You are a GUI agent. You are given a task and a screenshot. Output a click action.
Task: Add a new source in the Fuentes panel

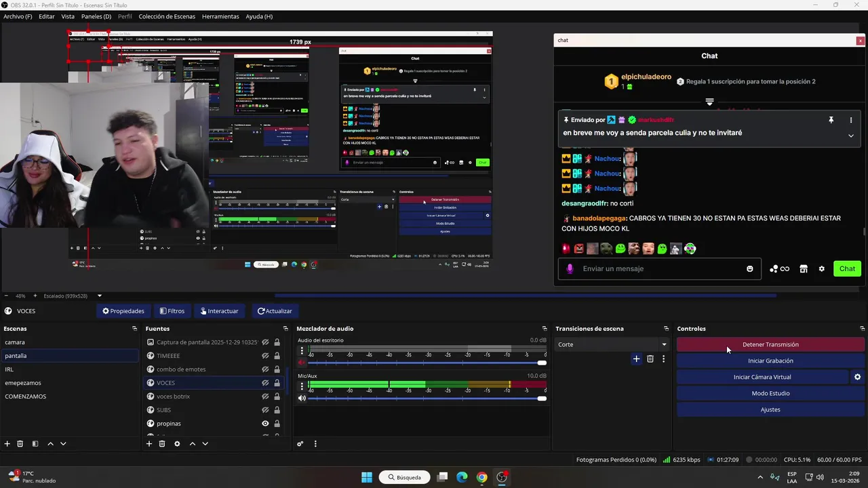pos(149,444)
